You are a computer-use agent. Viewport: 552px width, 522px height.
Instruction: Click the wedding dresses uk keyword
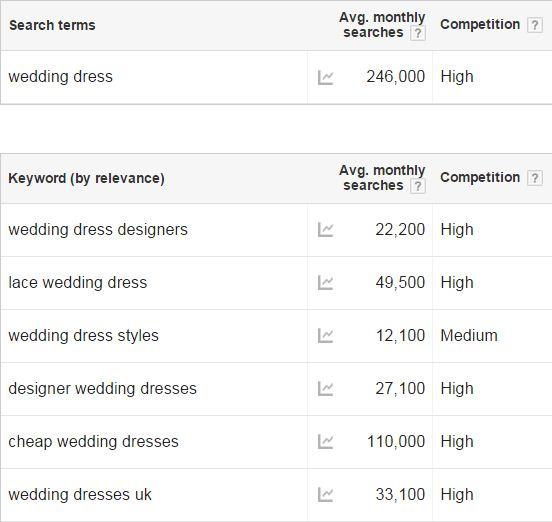[x=80, y=495]
